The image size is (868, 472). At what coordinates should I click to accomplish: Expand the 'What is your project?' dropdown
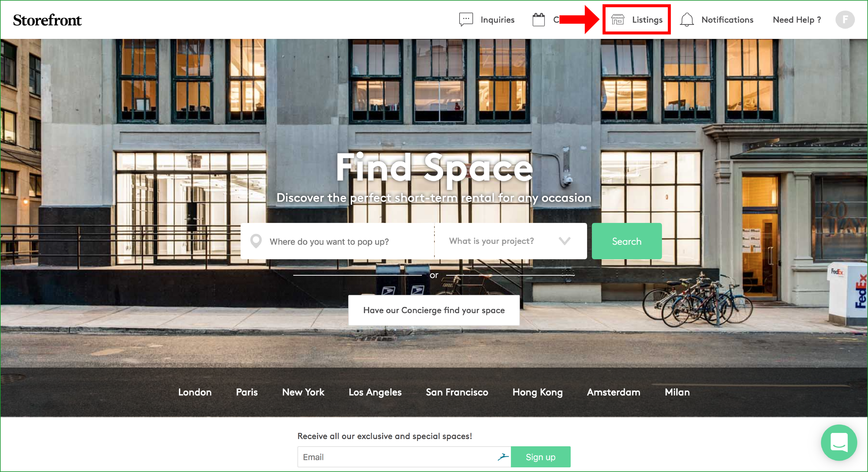click(x=492, y=241)
